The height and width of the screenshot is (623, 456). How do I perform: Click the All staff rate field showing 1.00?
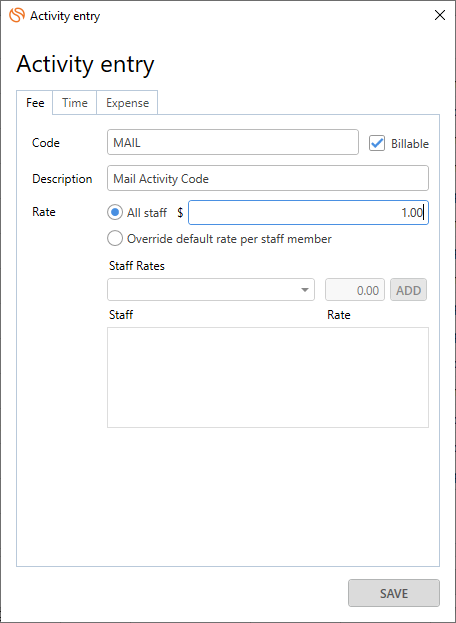pyautogui.click(x=308, y=213)
